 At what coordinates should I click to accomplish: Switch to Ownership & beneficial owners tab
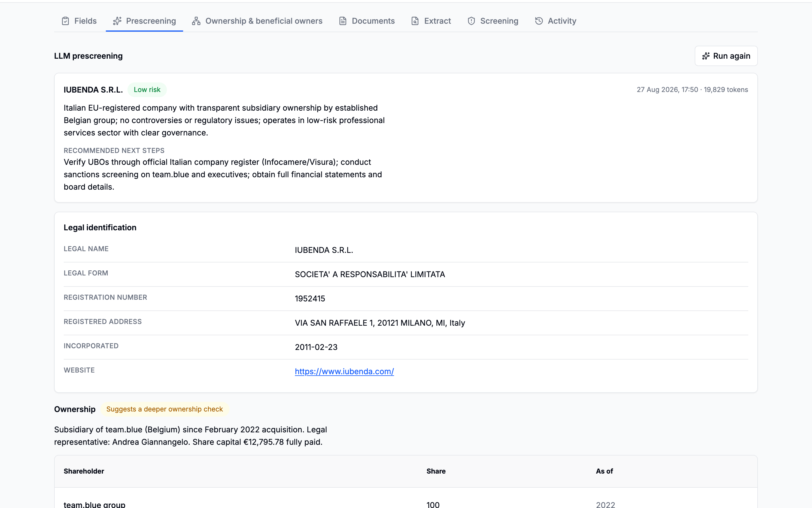[257, 21]
